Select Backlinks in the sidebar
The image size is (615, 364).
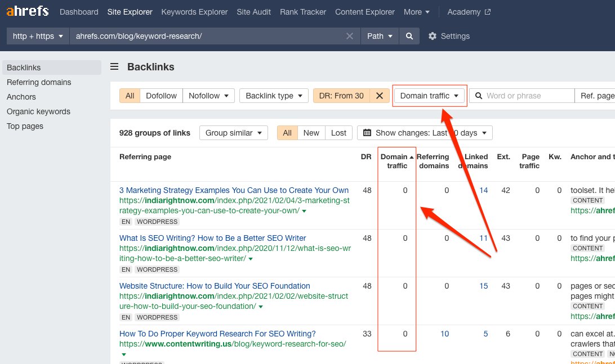[x=51, y=68]
